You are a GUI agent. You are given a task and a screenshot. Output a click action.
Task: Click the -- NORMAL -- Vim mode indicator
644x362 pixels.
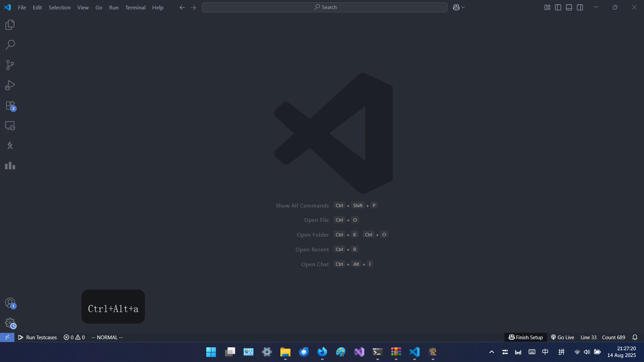[x=107, y=337]
